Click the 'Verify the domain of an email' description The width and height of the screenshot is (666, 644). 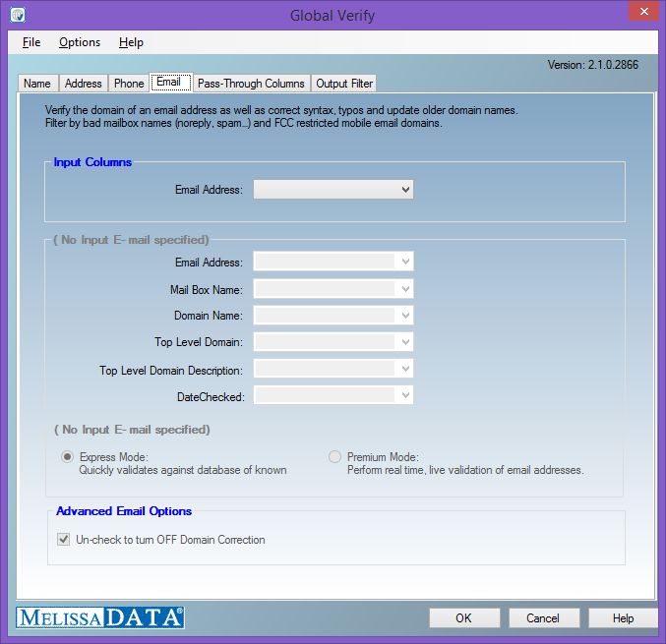tap(281, 110)
